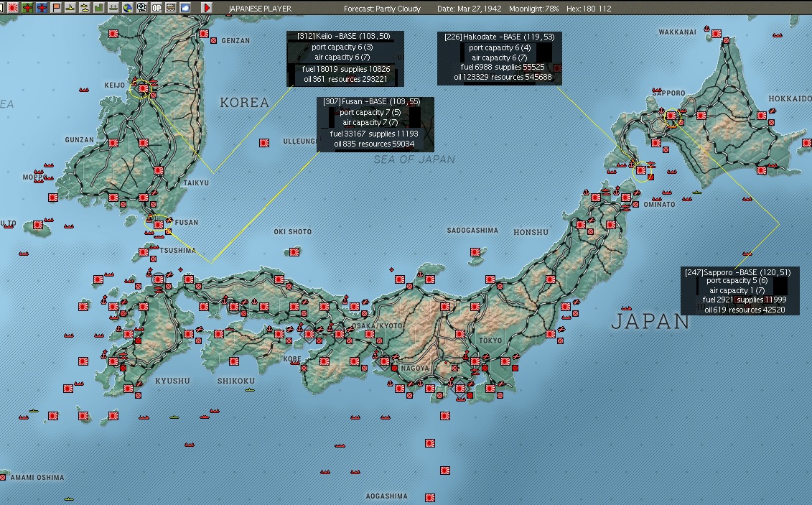Screen dimensions: 812x505
Task: Select the Hakodate base icon
Action: point(641,170)
